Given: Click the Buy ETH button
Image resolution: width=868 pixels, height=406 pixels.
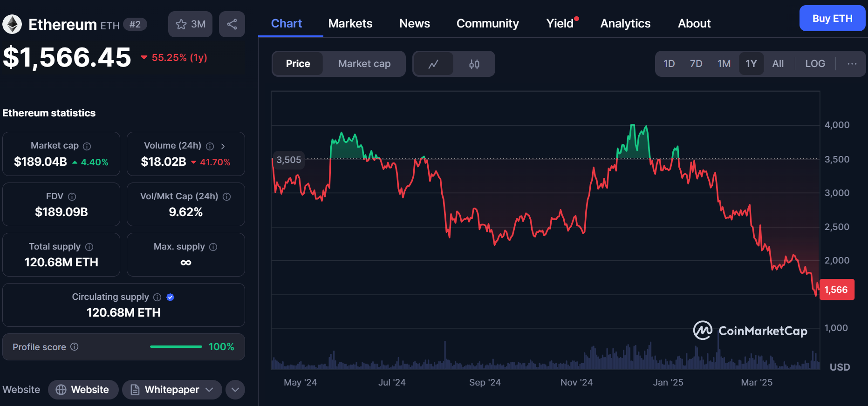Looking at the screenshot, I should 832,19.
